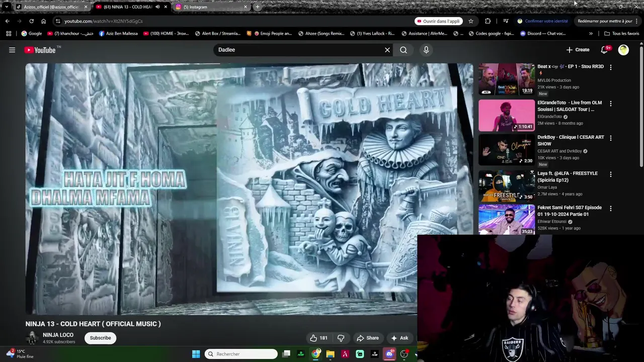The image size is (644, 362).
Task: Mute the NINJA 13 tab audio
Action: coord(157,7)
